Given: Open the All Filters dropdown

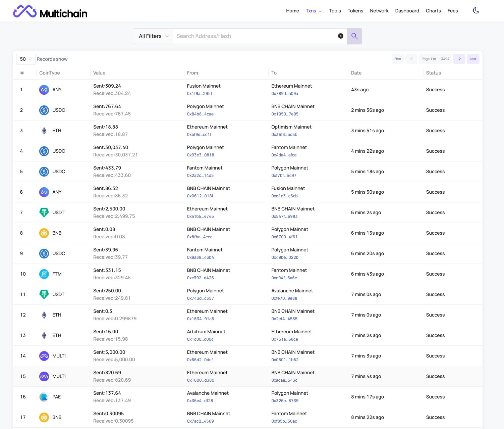Looking at the screenshot, I should click(153, 36).
